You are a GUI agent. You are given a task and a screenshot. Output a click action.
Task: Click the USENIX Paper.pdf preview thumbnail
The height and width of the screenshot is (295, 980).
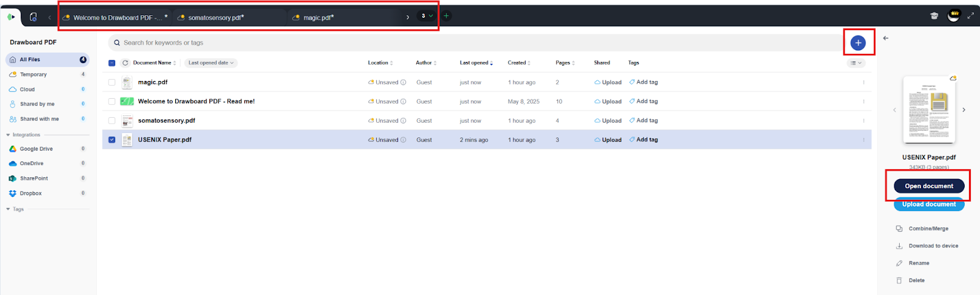[x=929, y=110]
